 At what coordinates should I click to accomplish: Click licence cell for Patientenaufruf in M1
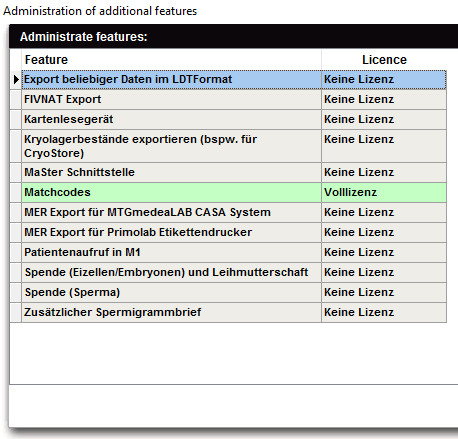[x=384, y=252]
